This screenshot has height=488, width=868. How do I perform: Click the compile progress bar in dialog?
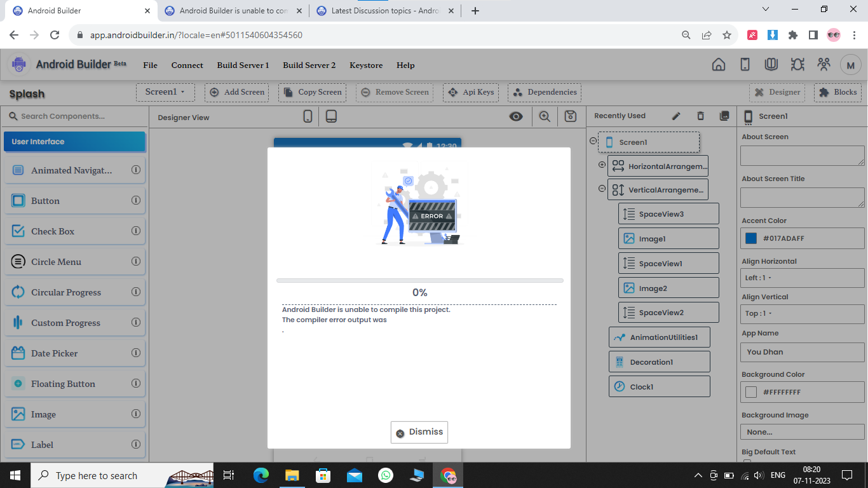click(419, 280)
